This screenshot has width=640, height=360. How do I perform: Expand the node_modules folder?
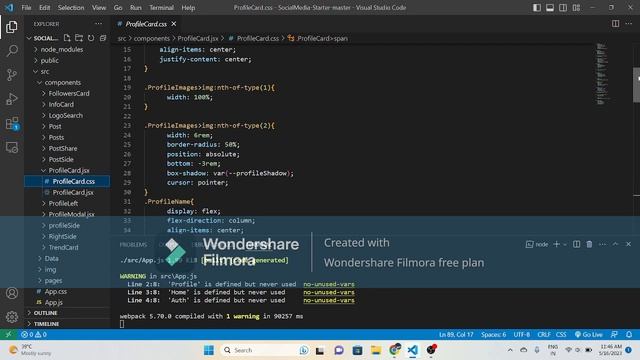point(62,49)
